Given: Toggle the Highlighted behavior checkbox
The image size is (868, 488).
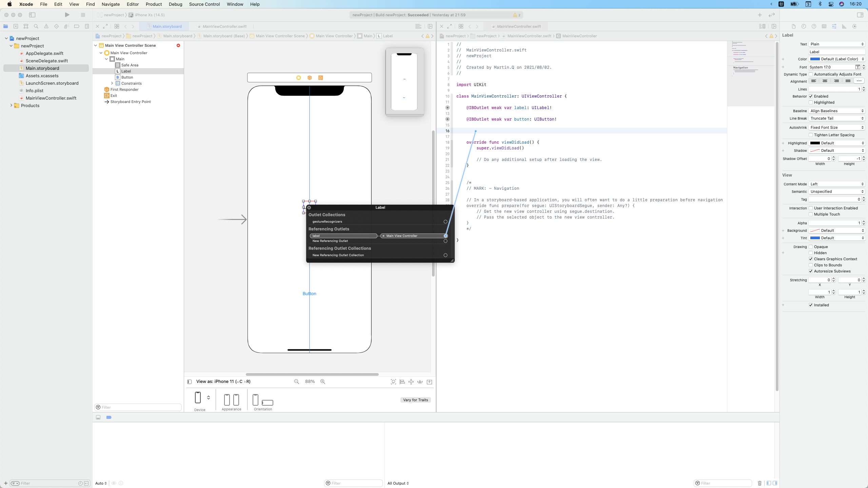Looking at the screenshot, I should (811, 102).
